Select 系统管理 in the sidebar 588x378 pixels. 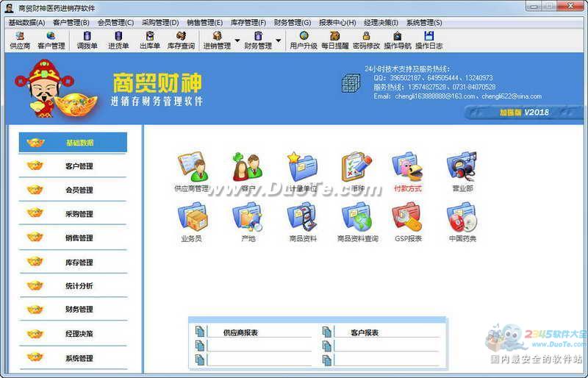pyautogui.click(x=73, y=358)
